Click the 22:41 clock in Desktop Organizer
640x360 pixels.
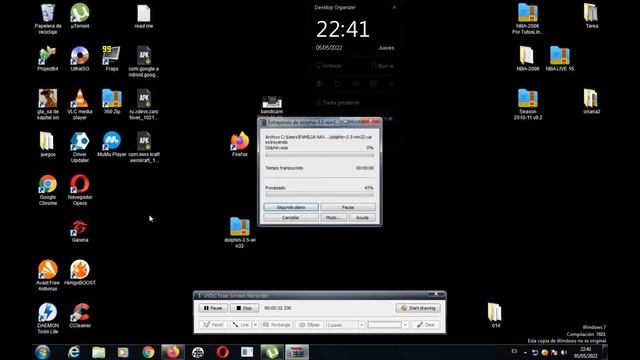coord(342,29)
